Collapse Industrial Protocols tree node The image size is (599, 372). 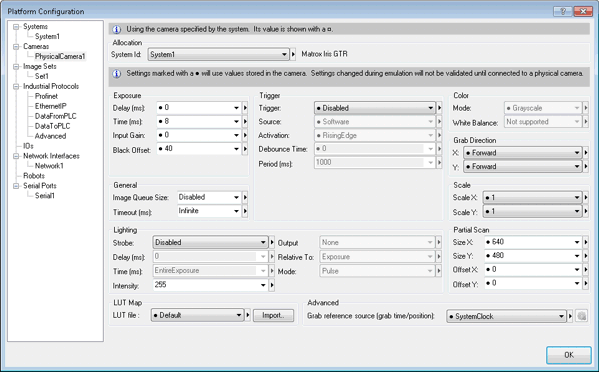(x=16, y=86)
